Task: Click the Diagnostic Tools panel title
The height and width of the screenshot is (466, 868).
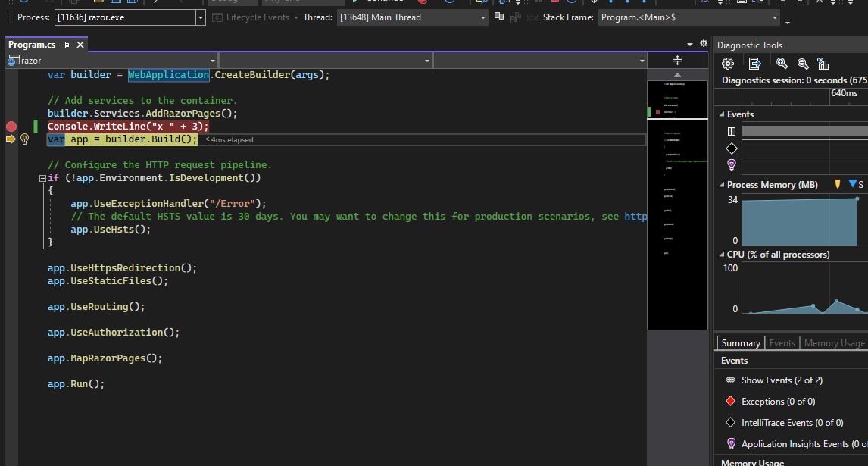Action: [x=750, y=45]
